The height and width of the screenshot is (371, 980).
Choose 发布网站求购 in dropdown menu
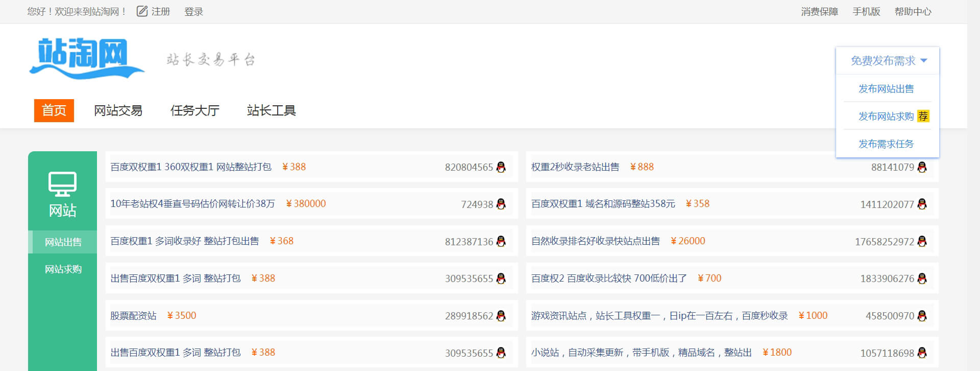click(886, 117)
